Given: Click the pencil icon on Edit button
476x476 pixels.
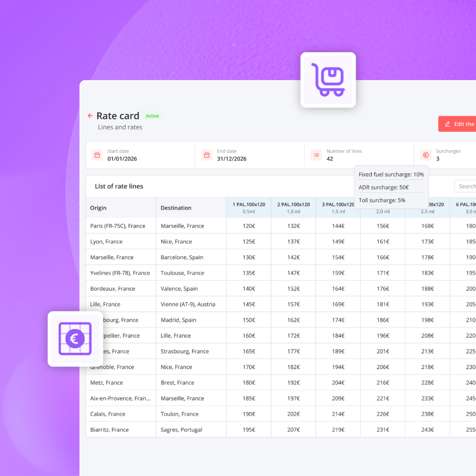Looking at the screenshot, I should [448, 124].
